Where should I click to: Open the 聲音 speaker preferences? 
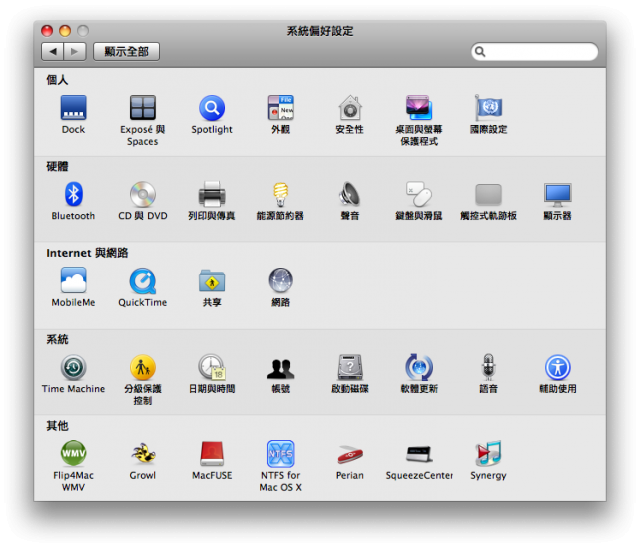350,194
